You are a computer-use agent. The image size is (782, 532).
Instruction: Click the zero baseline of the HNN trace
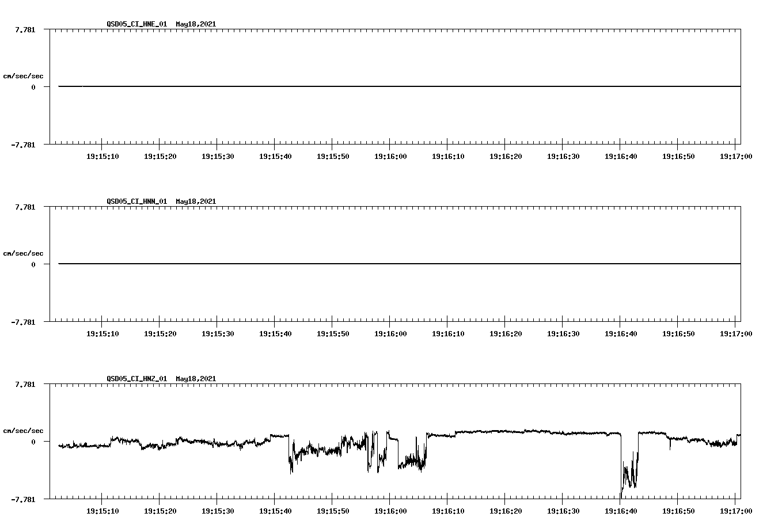point(346,264)
